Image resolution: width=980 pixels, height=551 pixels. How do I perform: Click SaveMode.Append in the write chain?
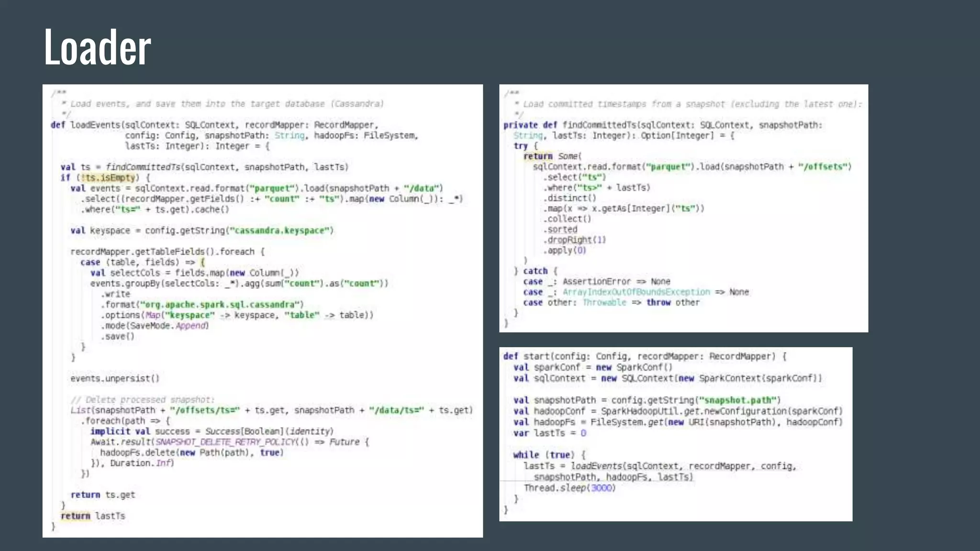(x=169, y=326)
